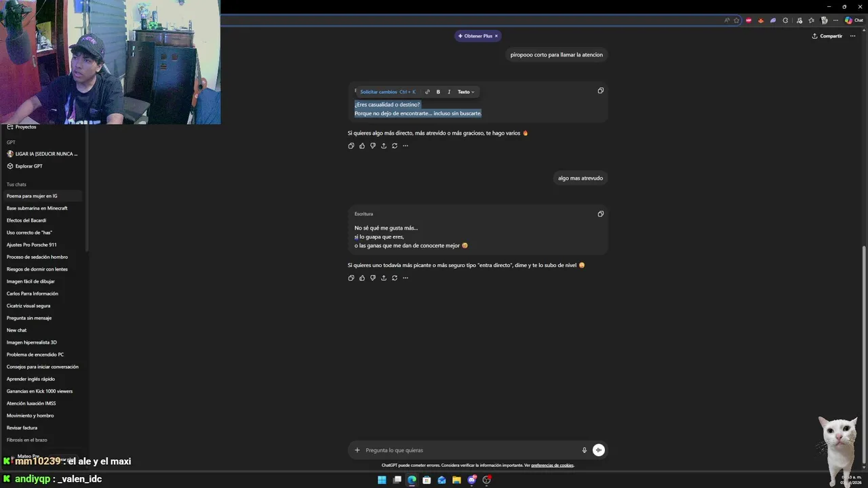Click the favorites star in the address bar

(736, 20)
